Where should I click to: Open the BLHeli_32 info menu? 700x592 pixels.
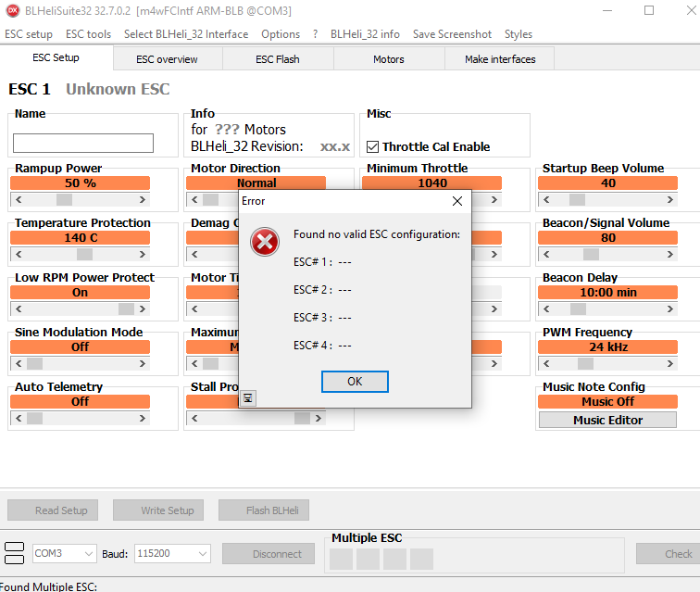click(x=365, y=34)
